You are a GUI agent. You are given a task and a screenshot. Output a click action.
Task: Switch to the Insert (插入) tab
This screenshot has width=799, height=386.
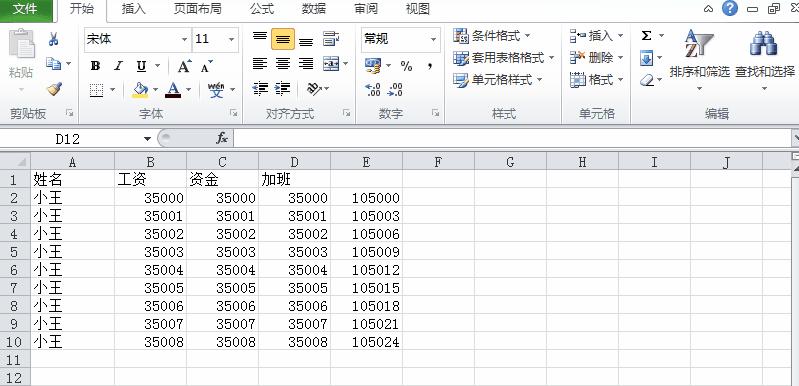tap(134, 9)
